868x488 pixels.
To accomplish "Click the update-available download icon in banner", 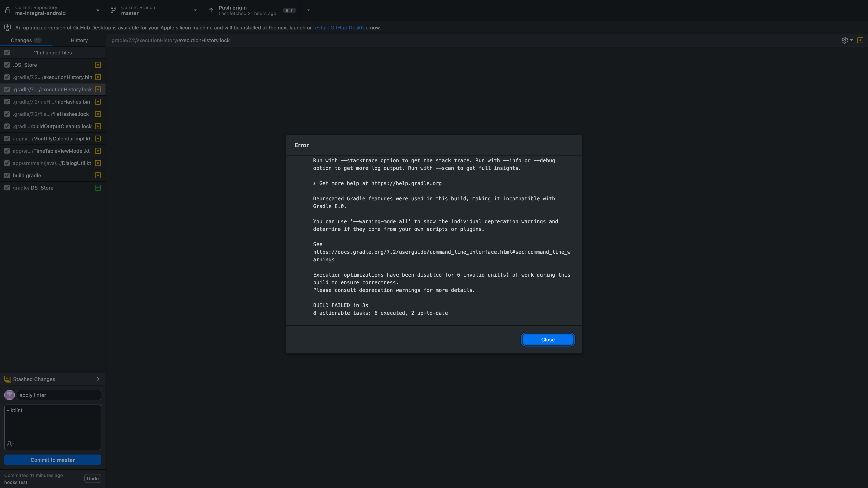I will (7, 28).
